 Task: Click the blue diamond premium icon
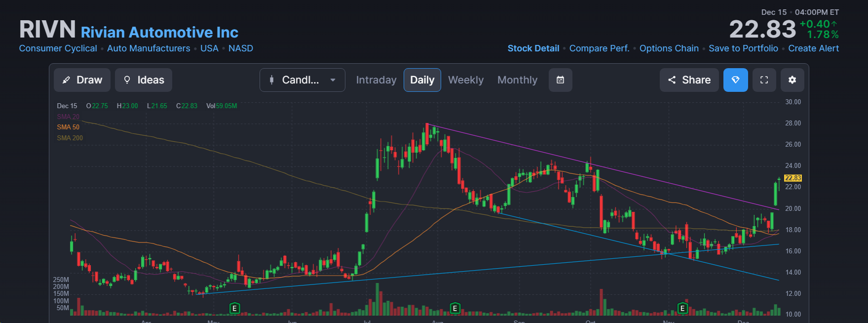[x=736, y=80]
